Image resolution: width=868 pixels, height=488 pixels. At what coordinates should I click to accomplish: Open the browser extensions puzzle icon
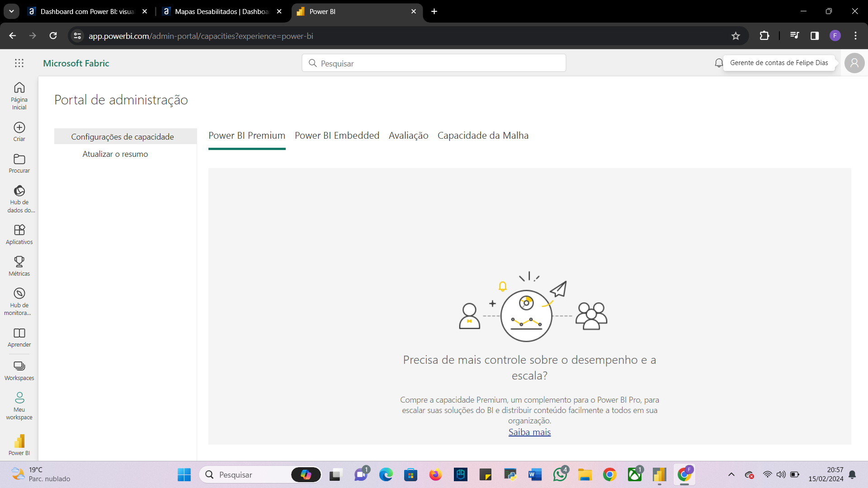click(764, 36)
